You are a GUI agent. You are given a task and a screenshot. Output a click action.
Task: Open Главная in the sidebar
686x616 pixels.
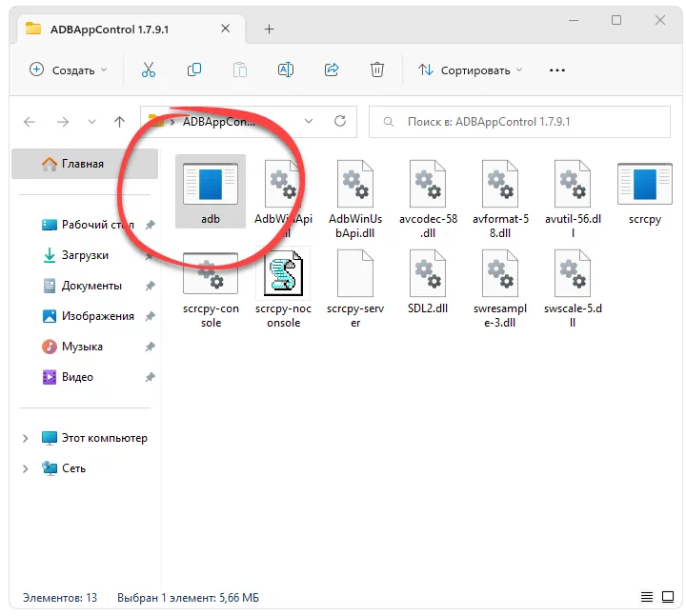[x=85, y=164]
